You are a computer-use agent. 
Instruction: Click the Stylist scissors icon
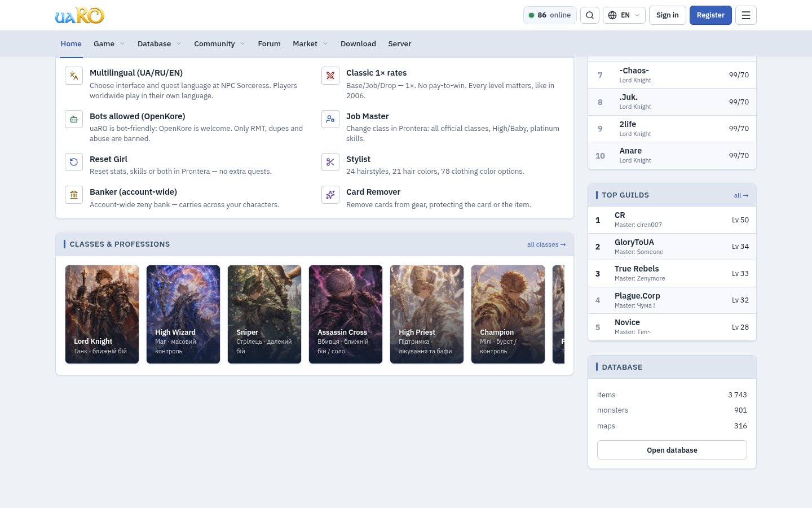(x=330, y=162)
